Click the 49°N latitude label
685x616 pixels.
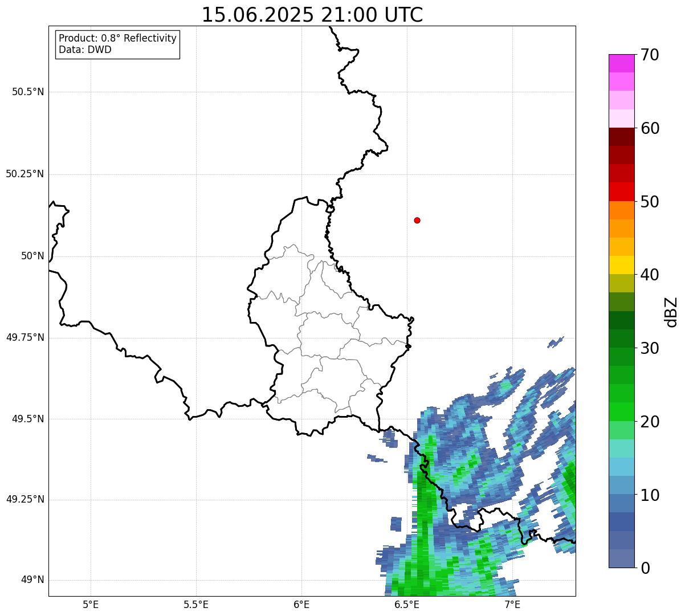pos(32,580)
